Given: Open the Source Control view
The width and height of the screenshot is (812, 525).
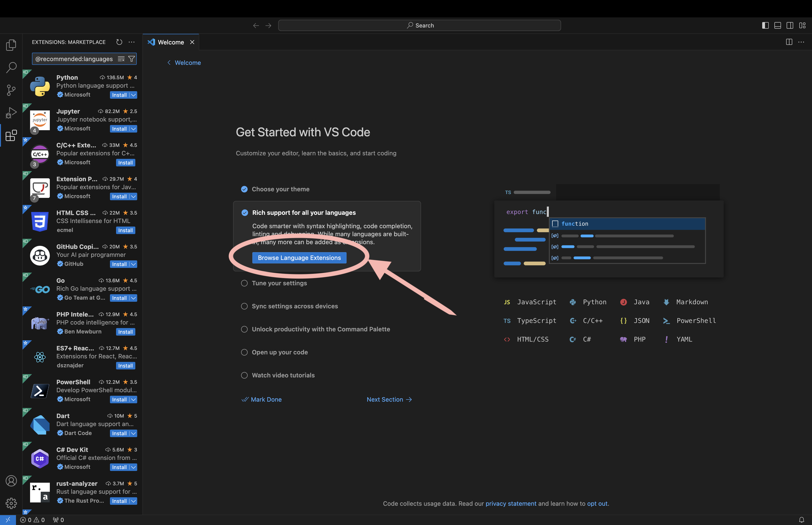Looking at the screenshot, I should [11, 90].
